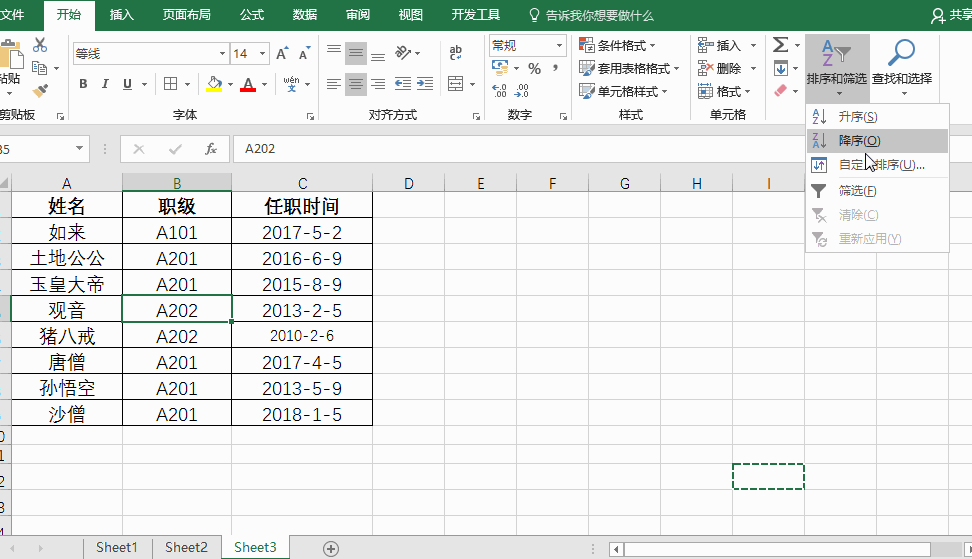Align text right
This screenshot has width=972, height=559.
click(378, 84)
